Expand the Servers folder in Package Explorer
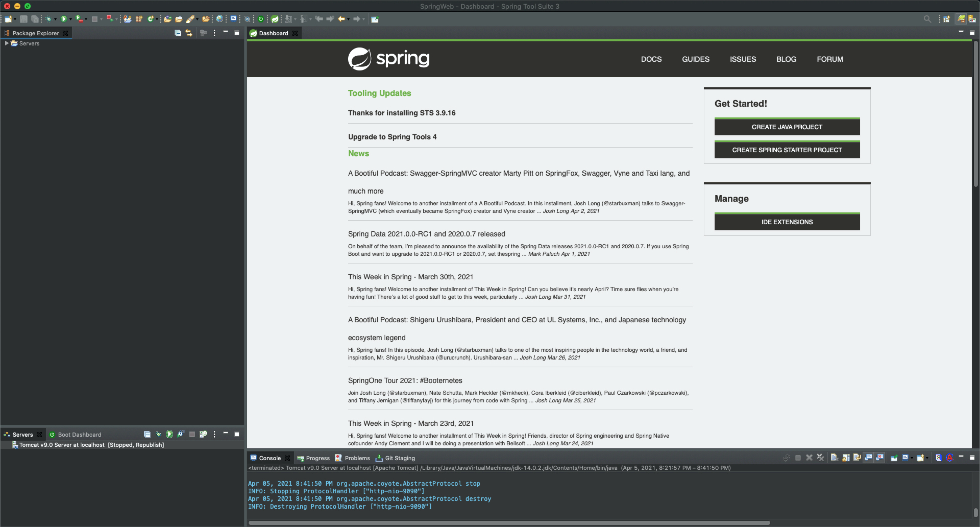This screenshot has height=527, width=980. (6, 43)
